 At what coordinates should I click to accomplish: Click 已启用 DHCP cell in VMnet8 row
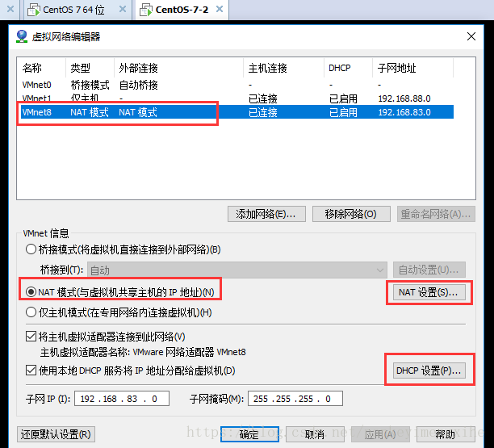(x=343, y=112)
